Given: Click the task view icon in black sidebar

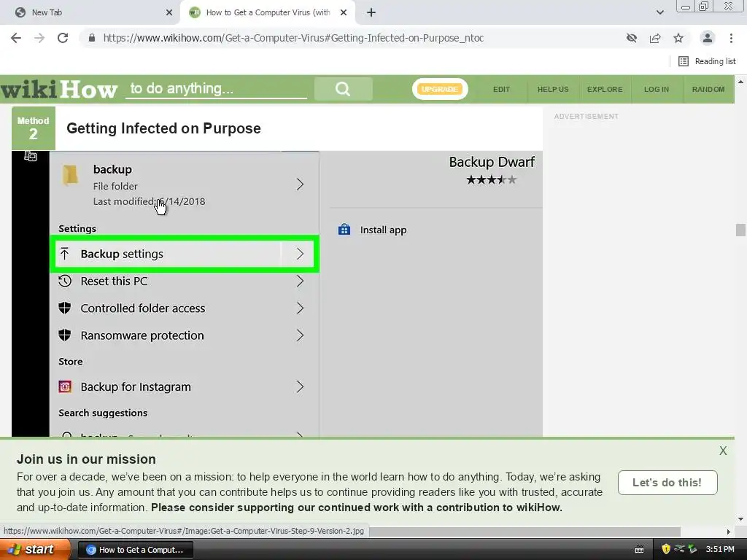Looking at the screenshot, I should (31, 156).
